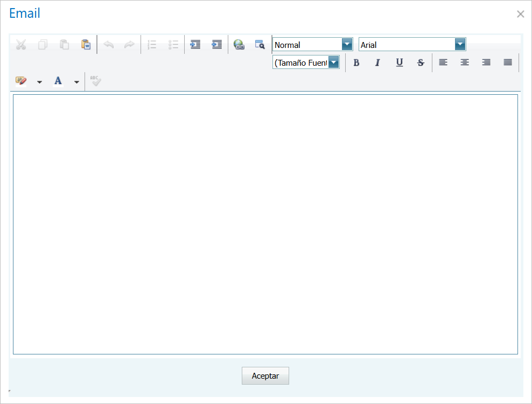Increase the text indent

(x=195, y=44)
